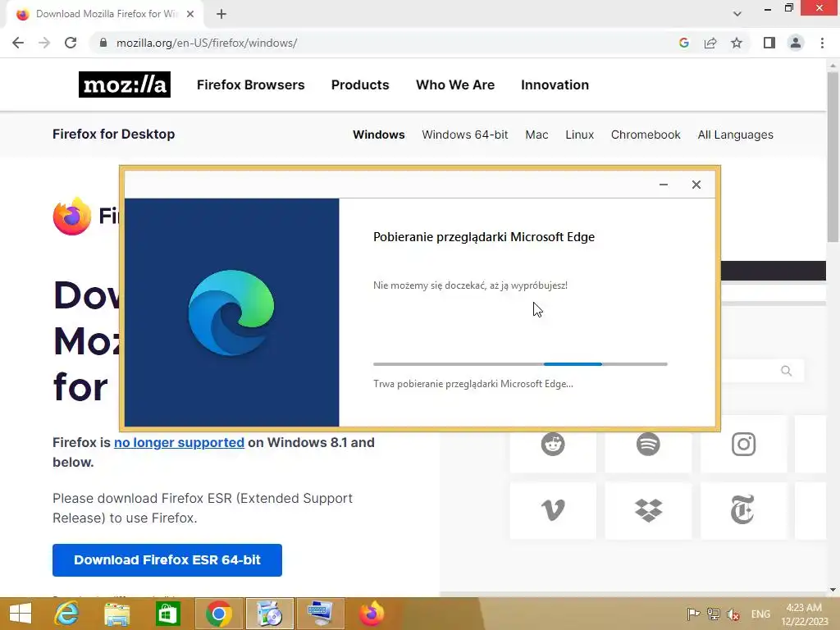Viewport: 840px width, 630px height.
Task: Open the 'no longer supported' link
Action: [x=179, y=442]
